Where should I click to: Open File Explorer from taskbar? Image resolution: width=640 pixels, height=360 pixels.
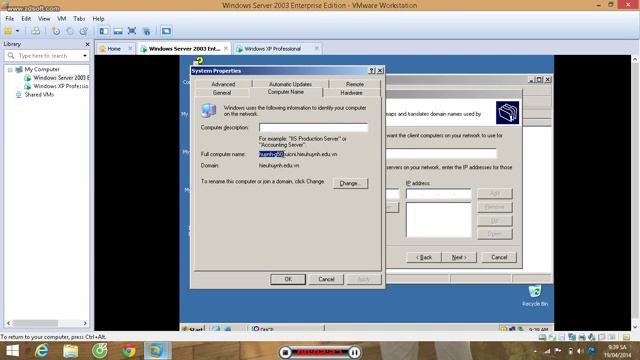pyautogui.click(x=71, y=351)
